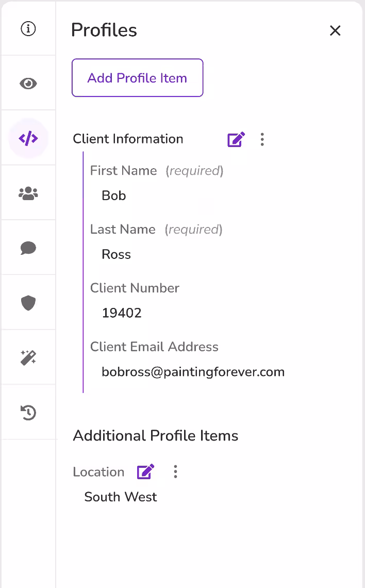
Task: Click the Additional Profile Items heading
Action: [156, 436]
